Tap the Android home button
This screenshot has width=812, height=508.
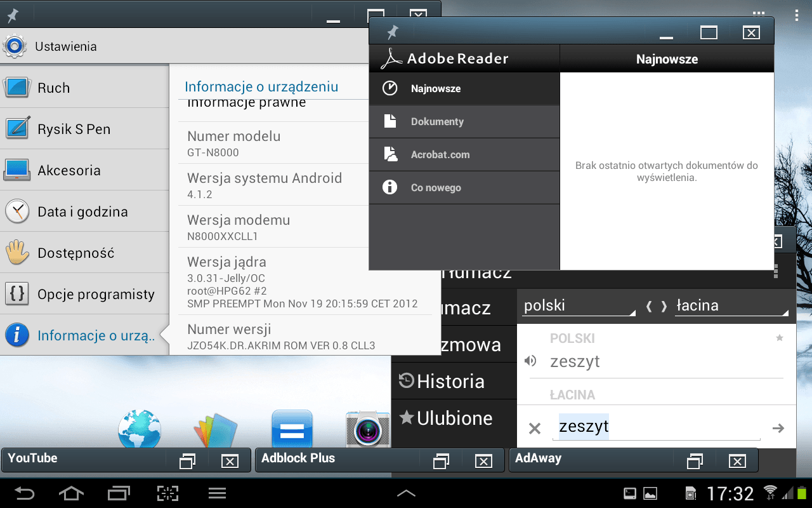[x=71, y=493]
